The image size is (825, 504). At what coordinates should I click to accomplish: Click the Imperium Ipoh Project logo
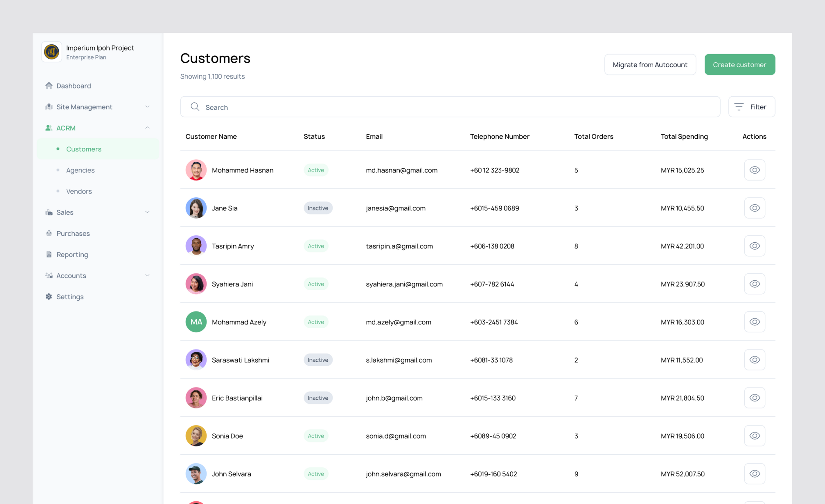[52, 52]
